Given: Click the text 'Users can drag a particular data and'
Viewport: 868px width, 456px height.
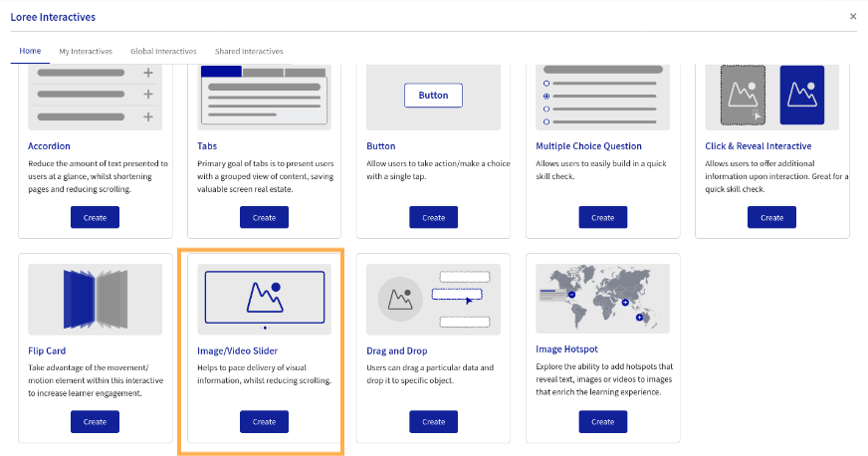Looking at the screenshot, I should [430, 368].
